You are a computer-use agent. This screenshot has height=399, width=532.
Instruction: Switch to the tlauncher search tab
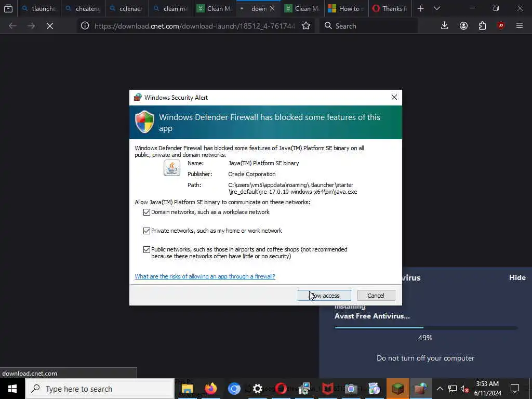tap(39, 9)
